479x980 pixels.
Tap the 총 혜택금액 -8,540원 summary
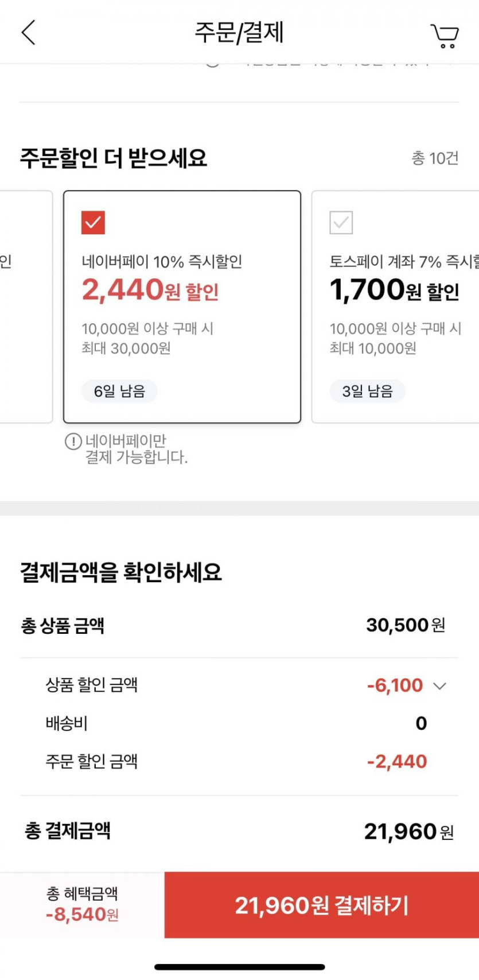pos(82,905)
